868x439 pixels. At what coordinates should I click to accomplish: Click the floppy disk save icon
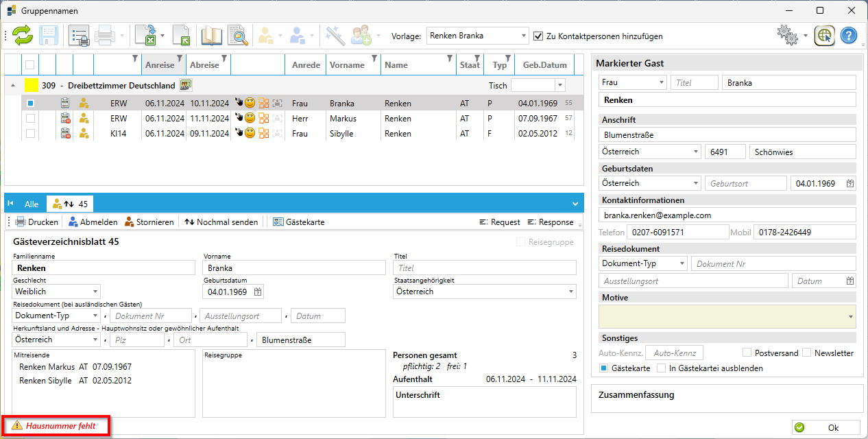[x=49, y=36]
